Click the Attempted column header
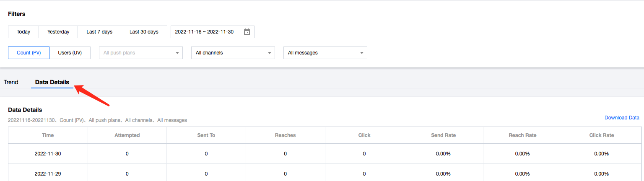 coord(127,135)
